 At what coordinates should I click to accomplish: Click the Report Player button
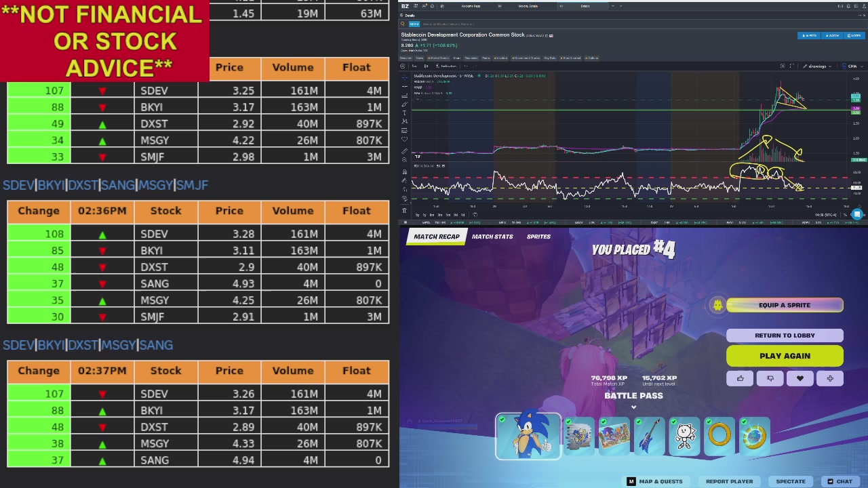coord(729,481)
